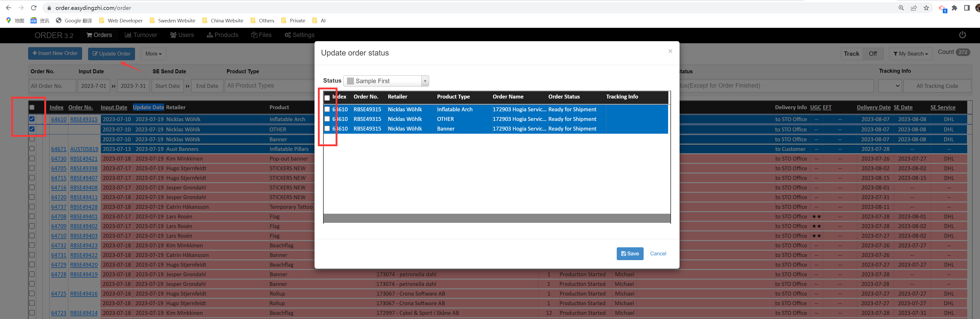Image resolution: width=980 pixels, height=319 pixels.
Task: Open the More dropdown menu
Action: point(153,54)
